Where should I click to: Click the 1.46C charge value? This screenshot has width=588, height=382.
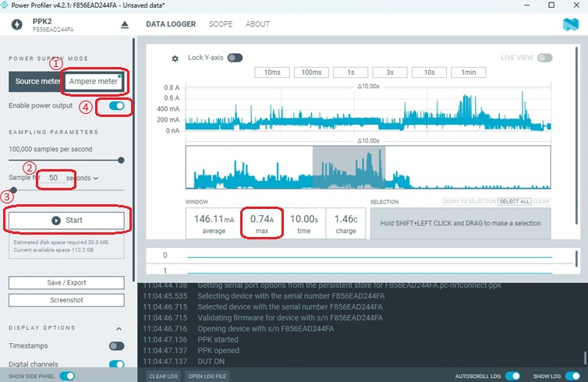[x=345, y=219]
